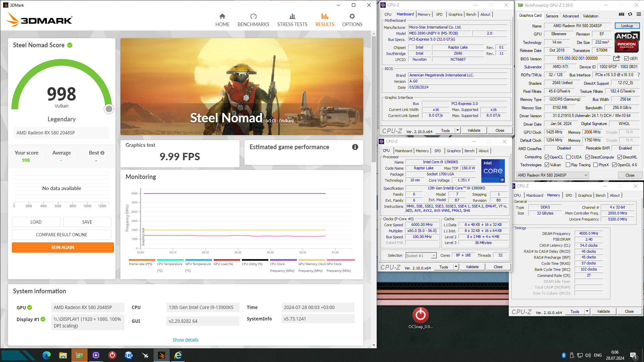Click the volume speaker tray icon
This screenshot has height=362, width=644.
(588, 355)
